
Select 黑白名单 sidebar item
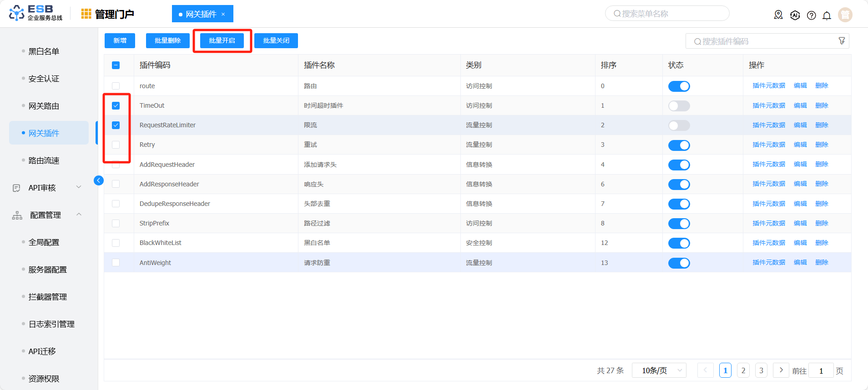[44, 51]
